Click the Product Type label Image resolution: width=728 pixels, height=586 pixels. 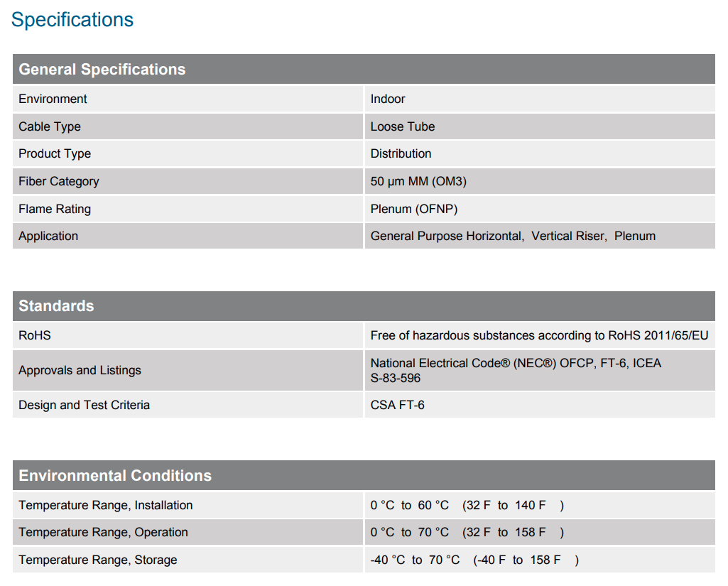[x=55, y=153]
